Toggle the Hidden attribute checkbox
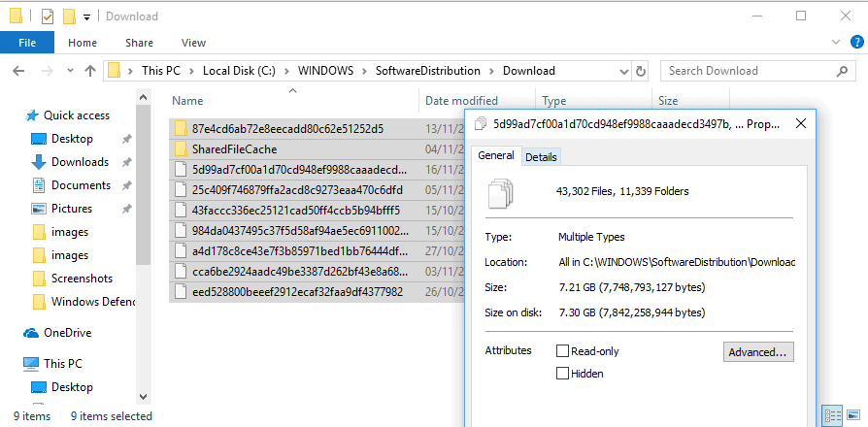 562,374
